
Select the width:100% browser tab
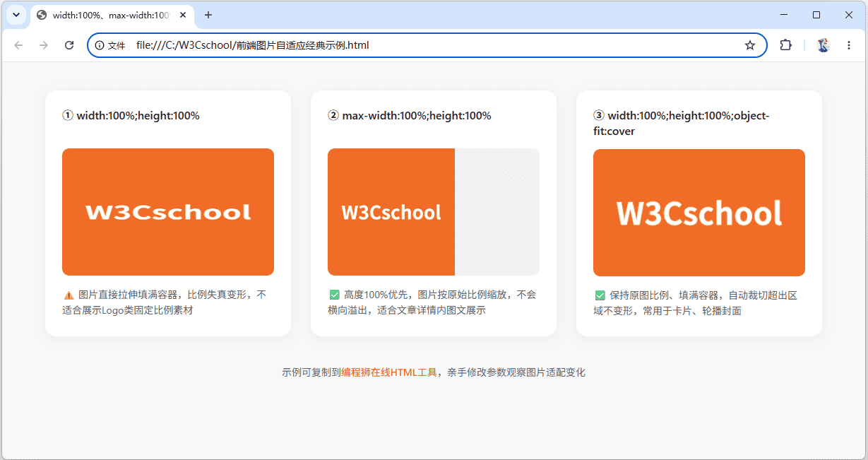tap(110, 15)
